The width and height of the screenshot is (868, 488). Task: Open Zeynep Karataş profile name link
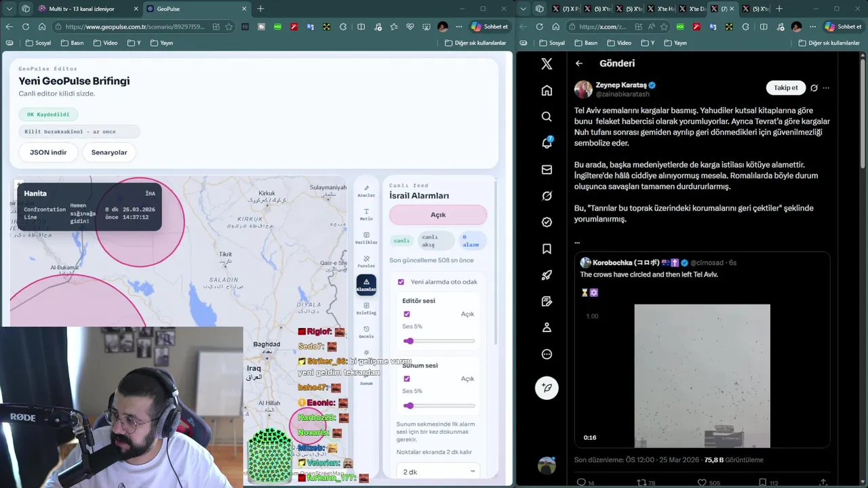[621, 85]
